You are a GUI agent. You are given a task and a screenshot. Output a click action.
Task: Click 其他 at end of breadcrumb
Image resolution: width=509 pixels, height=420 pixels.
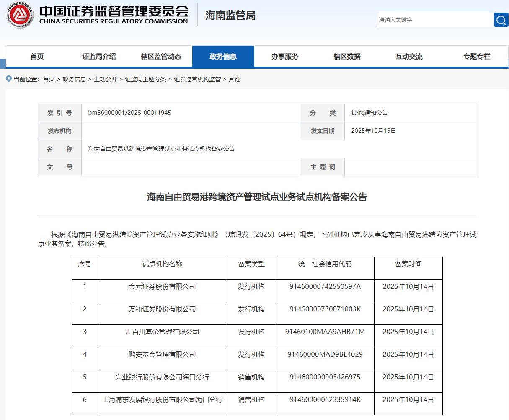235,79
